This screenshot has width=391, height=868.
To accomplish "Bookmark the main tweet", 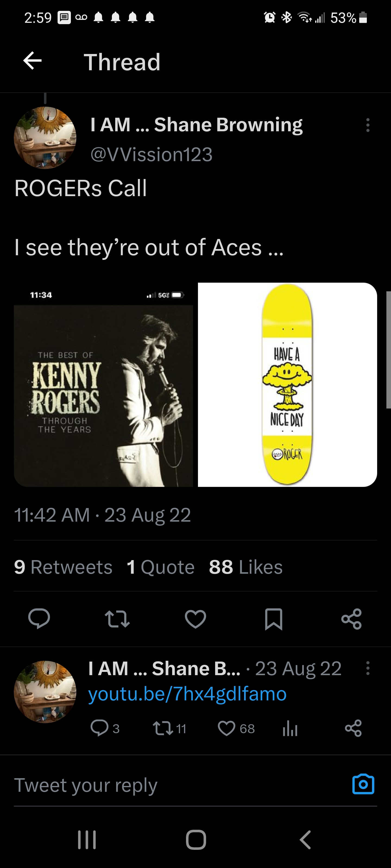I will tap(274, 619).
